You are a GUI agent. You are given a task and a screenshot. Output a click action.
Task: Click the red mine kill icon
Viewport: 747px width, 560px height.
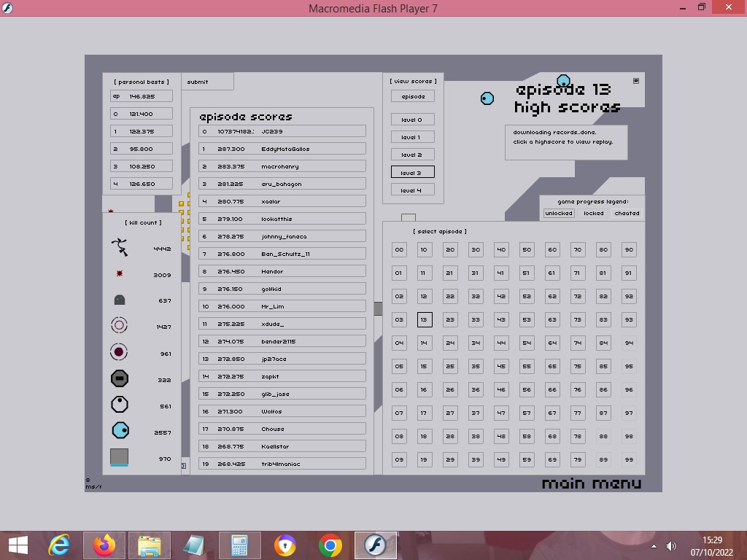coord(120,274)
